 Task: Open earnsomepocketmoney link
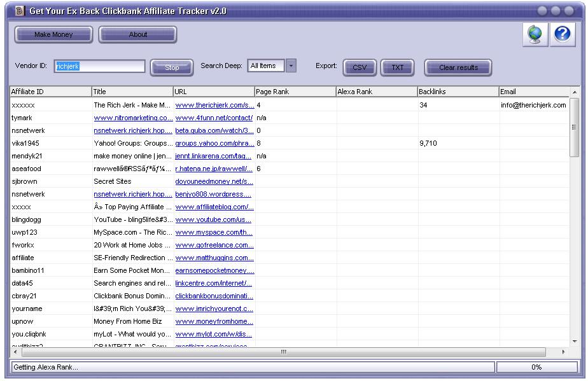coord(214,271)
